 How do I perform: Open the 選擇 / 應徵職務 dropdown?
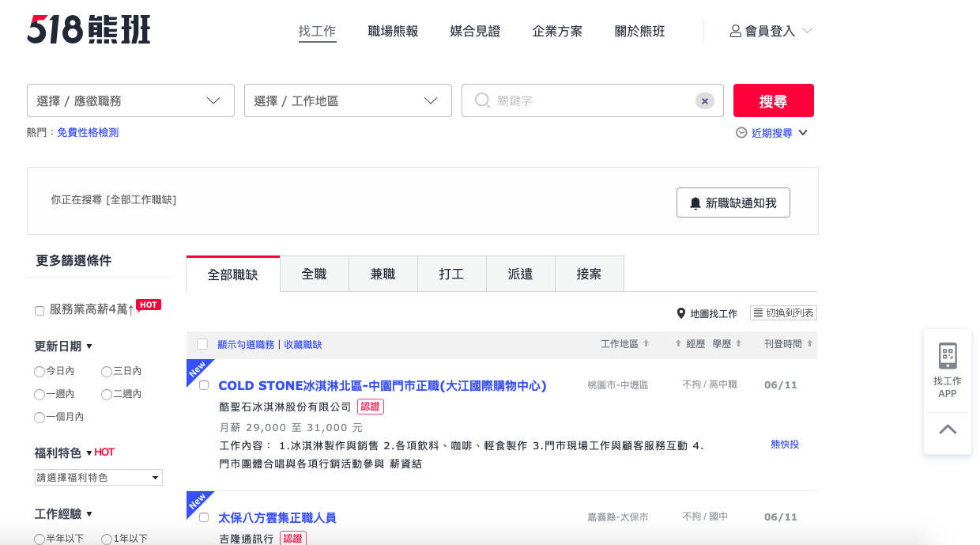[x=130, y=100]
